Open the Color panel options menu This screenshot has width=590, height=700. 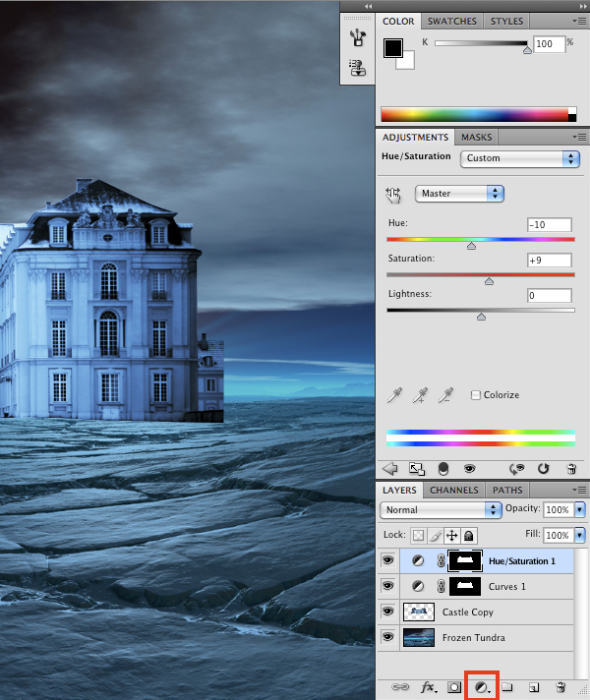(x=579, y=21)
